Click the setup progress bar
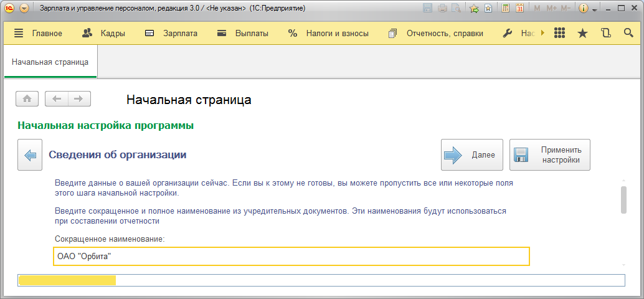Image resolution: width=644 pixels, height=299 pixels. (321, 280)
